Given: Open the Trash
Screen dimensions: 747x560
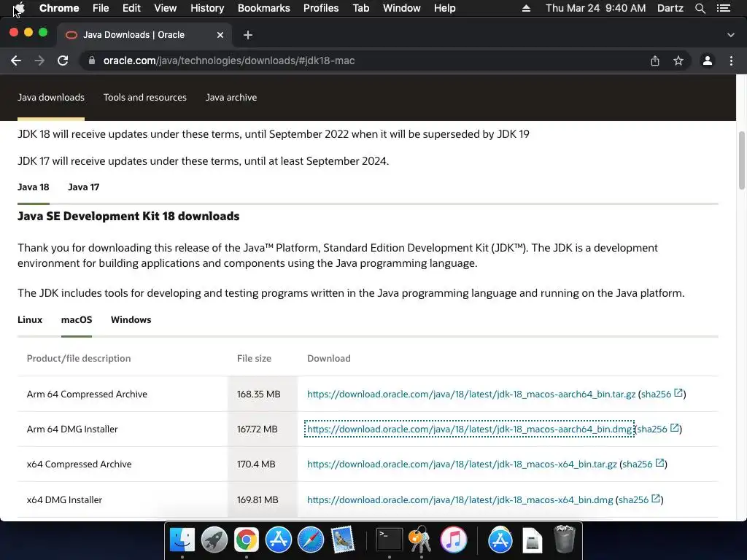Looking at the screenshot, I should (x=565, y=540).
